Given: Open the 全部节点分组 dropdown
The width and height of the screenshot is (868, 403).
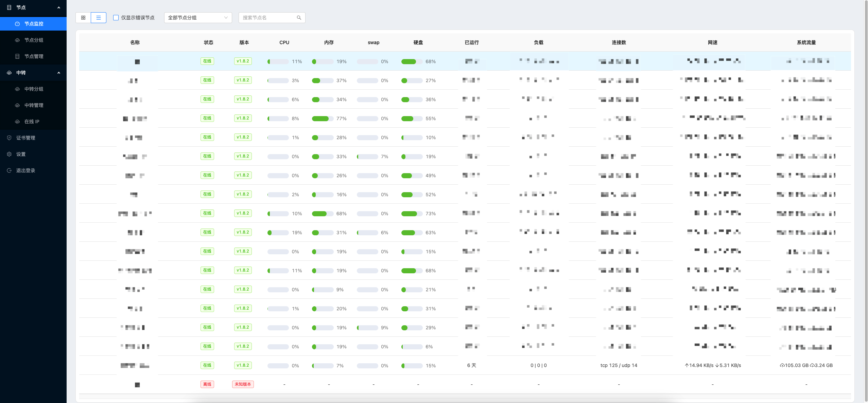Looking at the screenshot, I should (198, 18).
